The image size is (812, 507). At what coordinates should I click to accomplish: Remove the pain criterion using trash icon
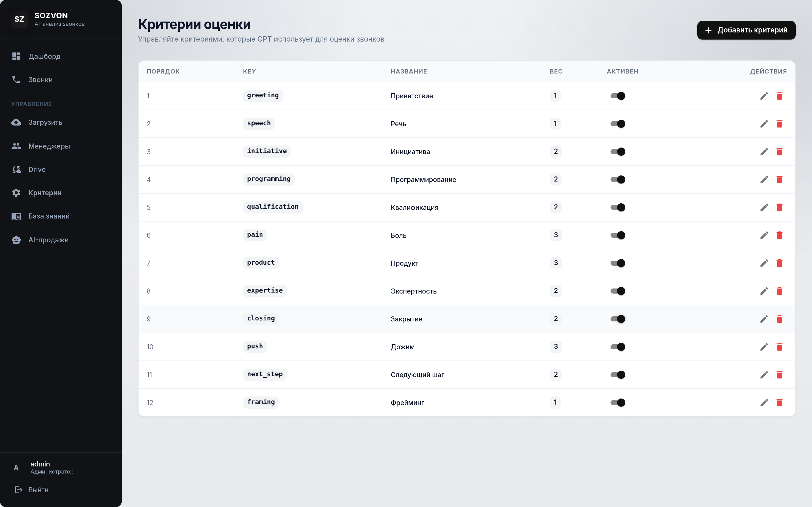[780, 235]
